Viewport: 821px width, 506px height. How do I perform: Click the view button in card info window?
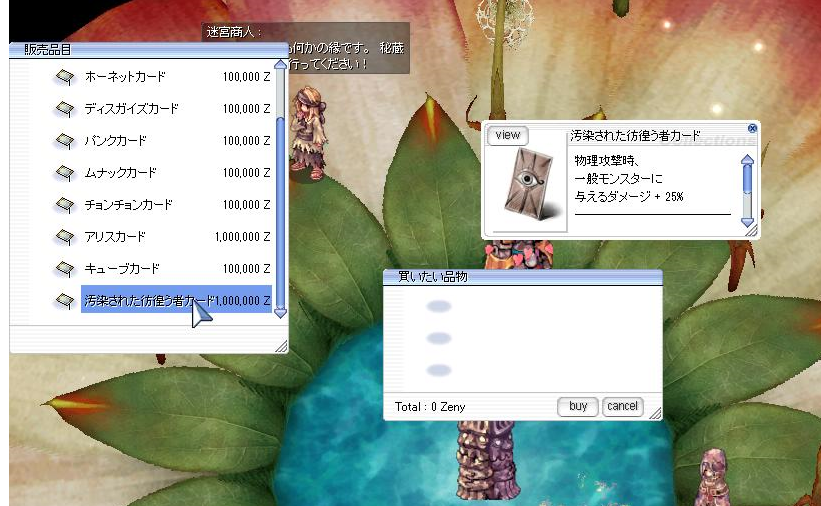pyautogui.click(x=507, y=135)
